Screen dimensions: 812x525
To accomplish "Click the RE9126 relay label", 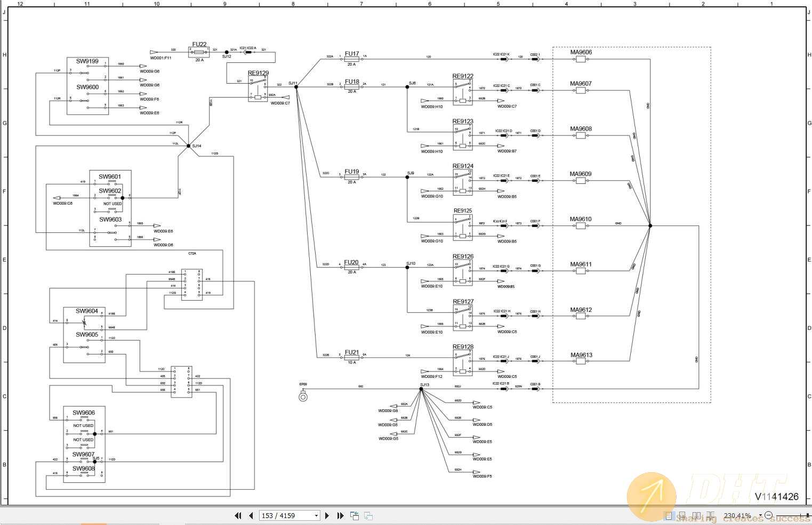I will [463, 256].
